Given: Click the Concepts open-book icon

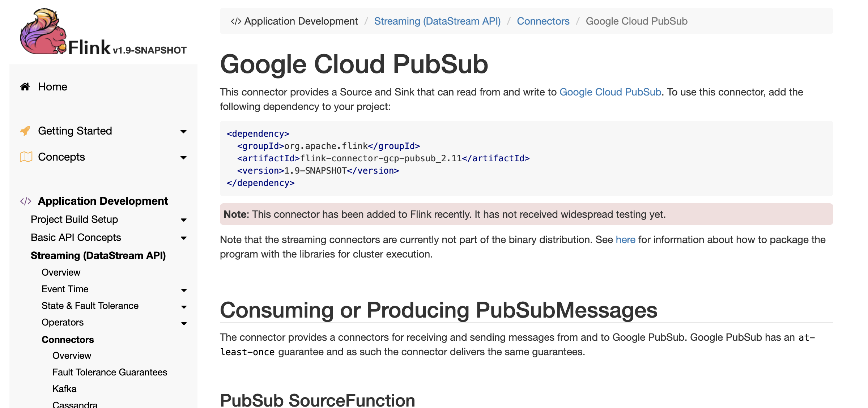Looking at the screenshot, I should (x=26, y=157).
